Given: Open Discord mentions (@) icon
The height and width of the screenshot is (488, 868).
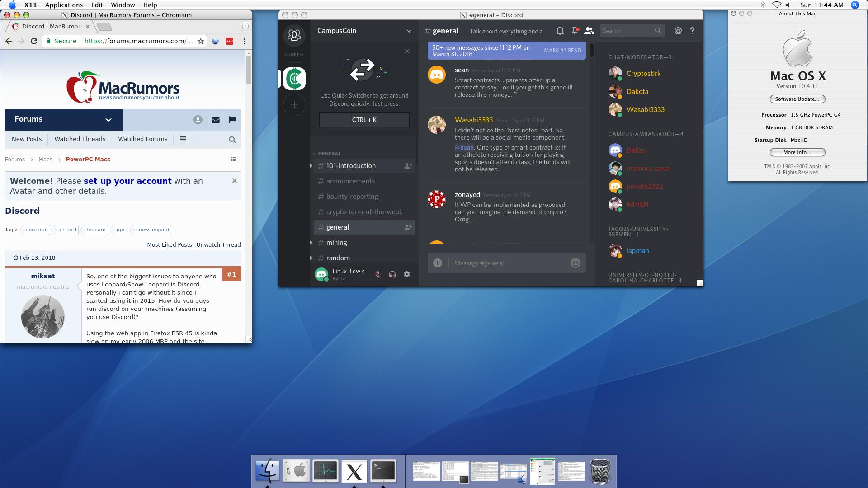Looking at the screenshot, I should point(678,31).
